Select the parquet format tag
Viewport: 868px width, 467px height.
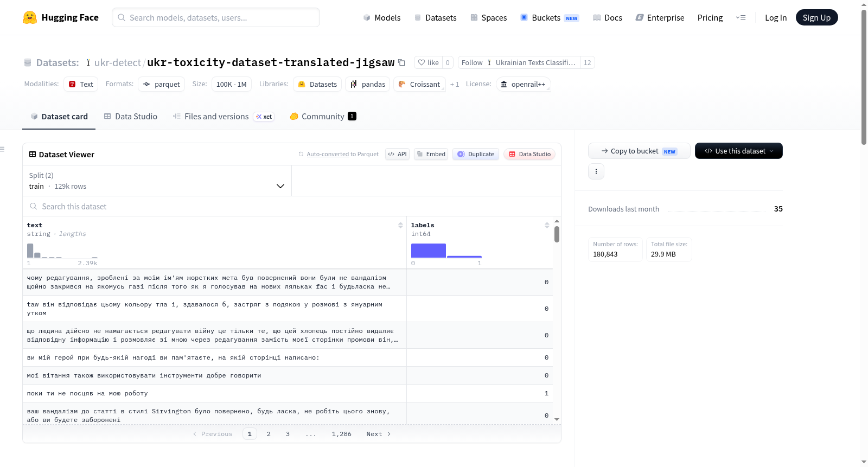[162, 84]
